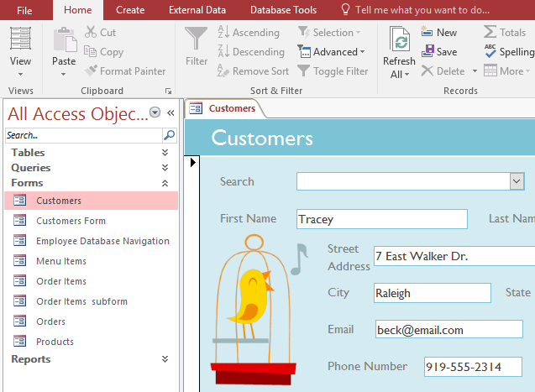Sort records in Ascending order

(248, 33)
